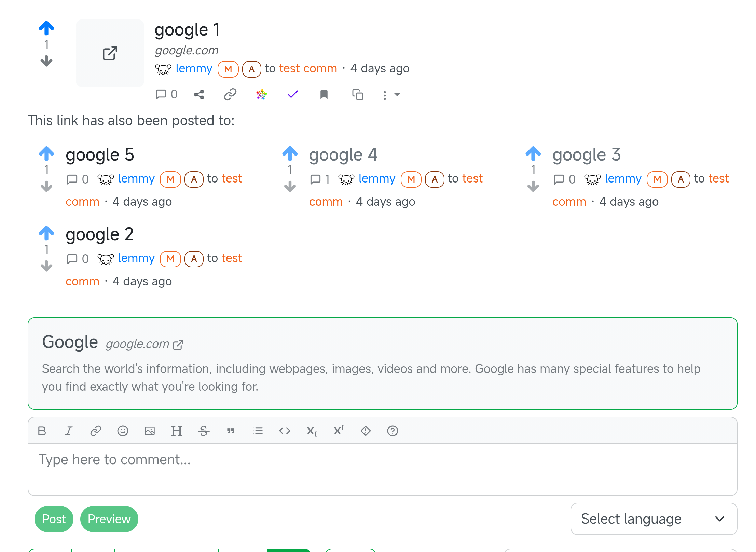Click the upload image icon in editor toolbar
This screenshot has height=552, width=756.
tap(150, 431)
